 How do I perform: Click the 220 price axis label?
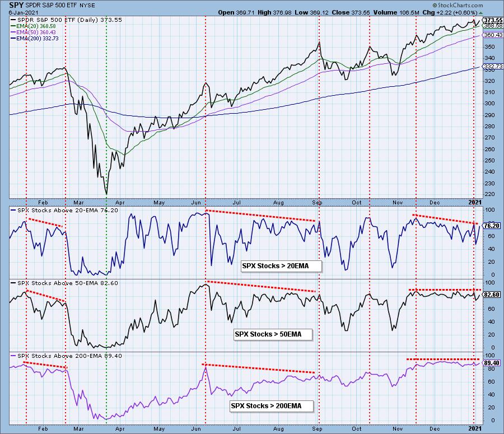point(490,194)
